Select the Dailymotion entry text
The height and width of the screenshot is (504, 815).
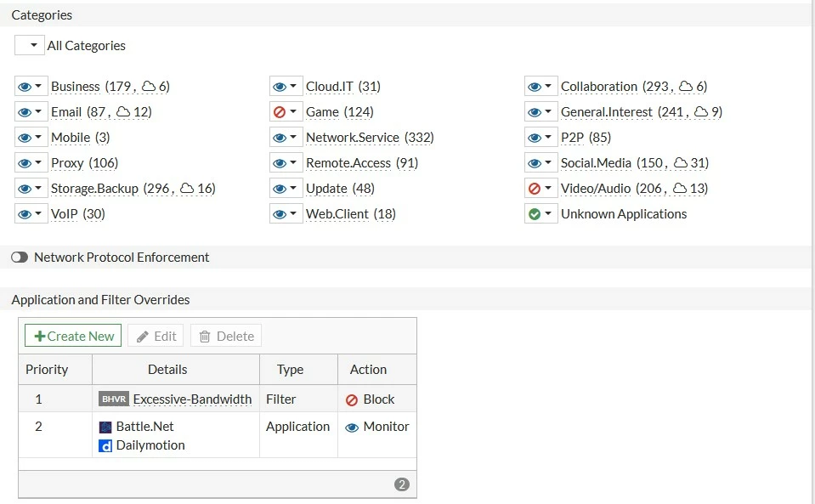click(x=150, y=445)
